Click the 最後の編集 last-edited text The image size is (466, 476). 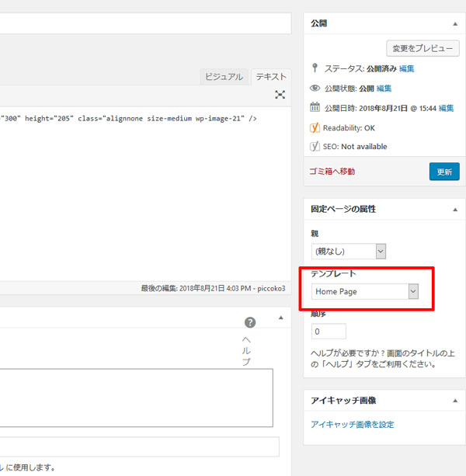pos(213,288)
